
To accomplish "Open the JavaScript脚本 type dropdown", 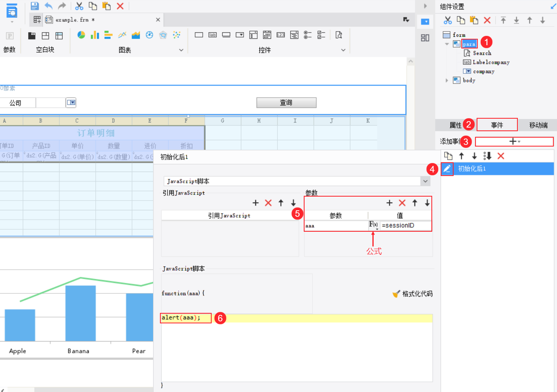I will [425, 181].
